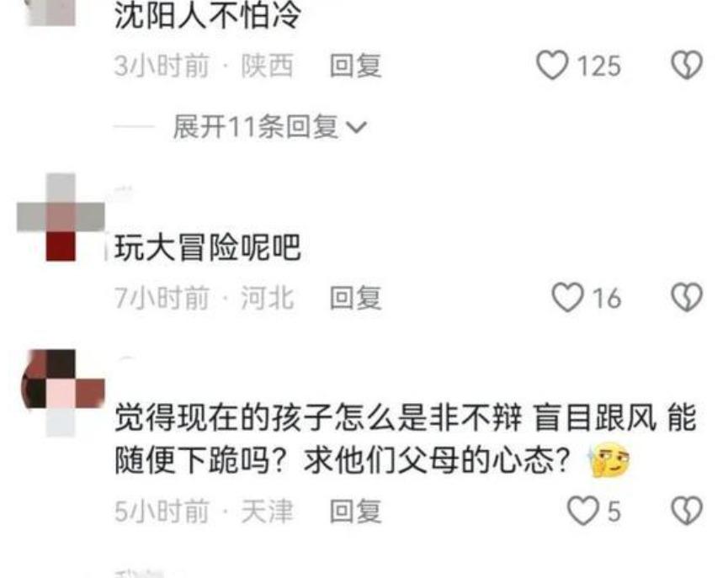The height and width of the screenshot is (578, 728).
Task: Like the 沈阳人不怕冷 comment heart
Action: 552,65
